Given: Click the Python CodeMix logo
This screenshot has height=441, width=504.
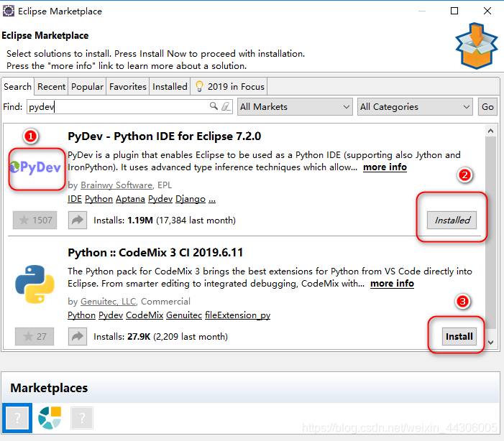Looking at the screenshot, I should [x=35, y=284].
